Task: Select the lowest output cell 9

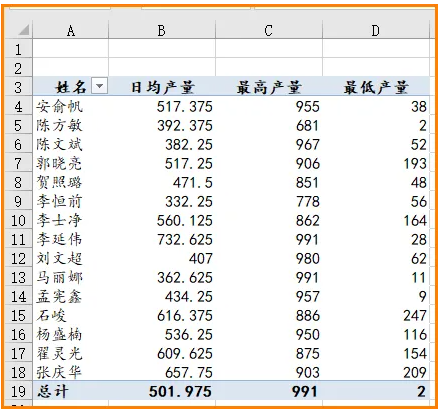Action: (x=376, y=296)
